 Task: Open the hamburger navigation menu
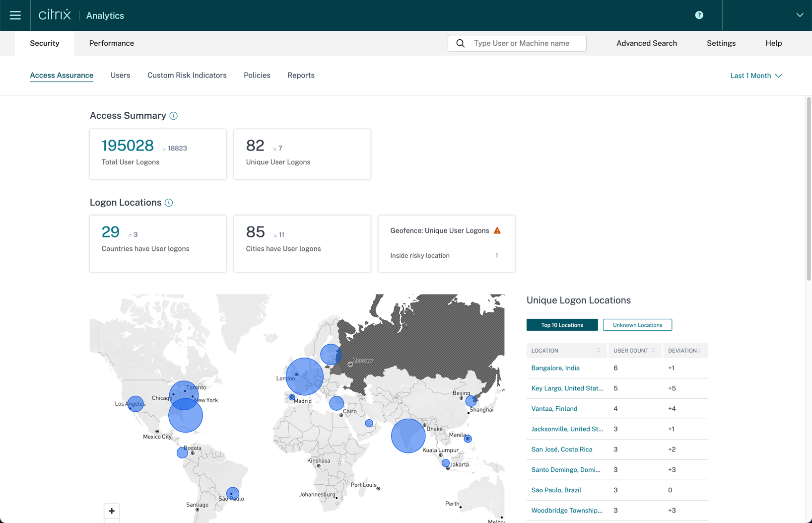[x=15, y=15]
